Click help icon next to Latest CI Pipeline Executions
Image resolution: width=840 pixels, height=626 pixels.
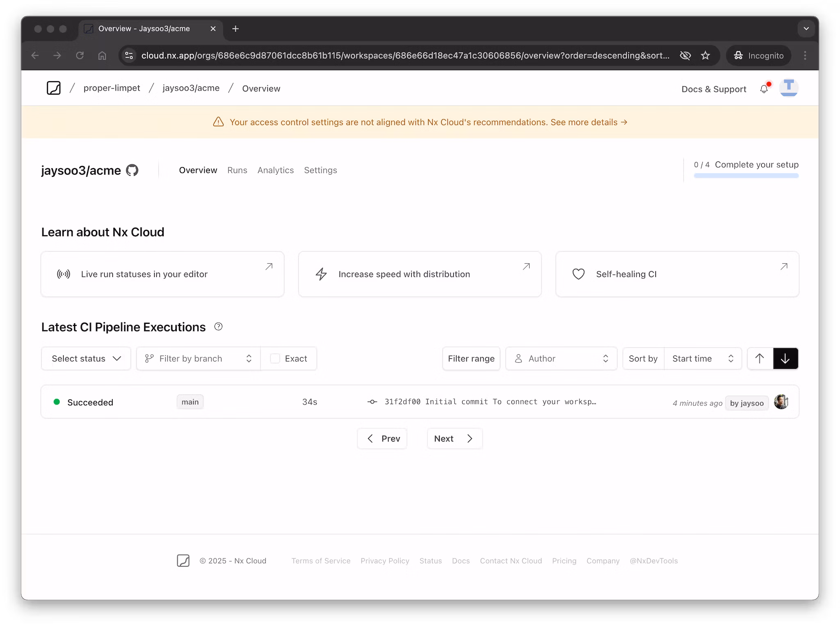click(218, 327)
